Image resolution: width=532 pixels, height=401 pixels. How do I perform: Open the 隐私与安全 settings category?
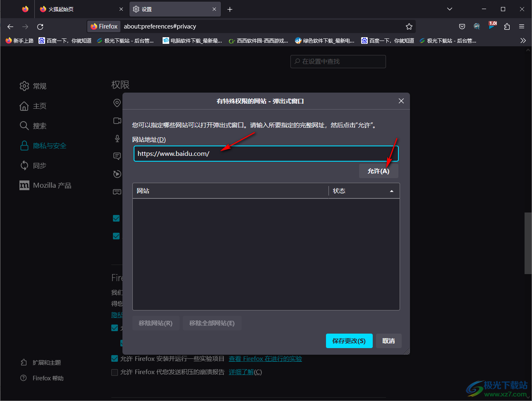coord(43,146)
